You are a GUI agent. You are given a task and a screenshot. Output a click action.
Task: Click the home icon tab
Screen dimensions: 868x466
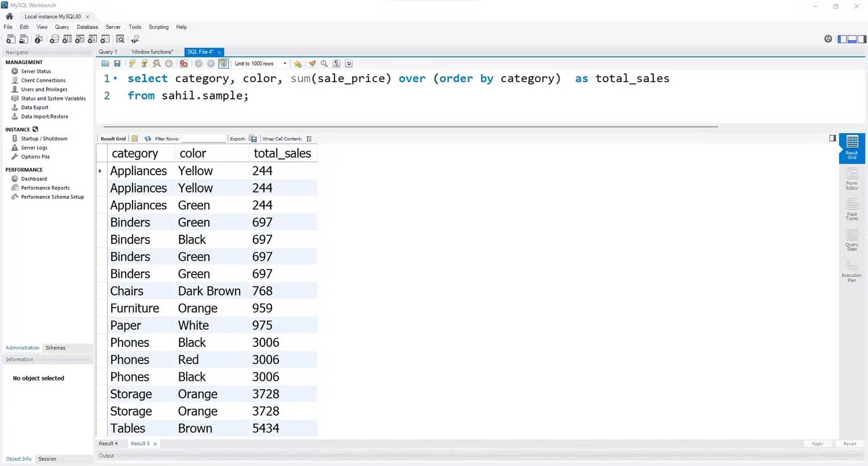[9, 17]
